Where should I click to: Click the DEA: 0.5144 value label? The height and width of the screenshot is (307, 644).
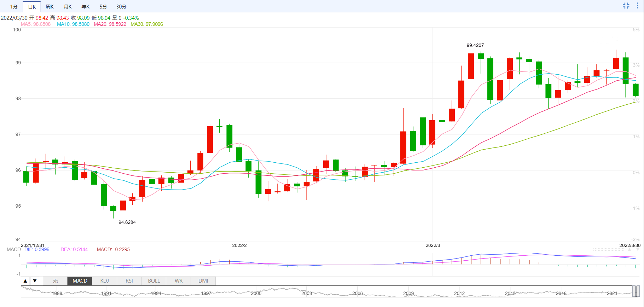(74, 249)
